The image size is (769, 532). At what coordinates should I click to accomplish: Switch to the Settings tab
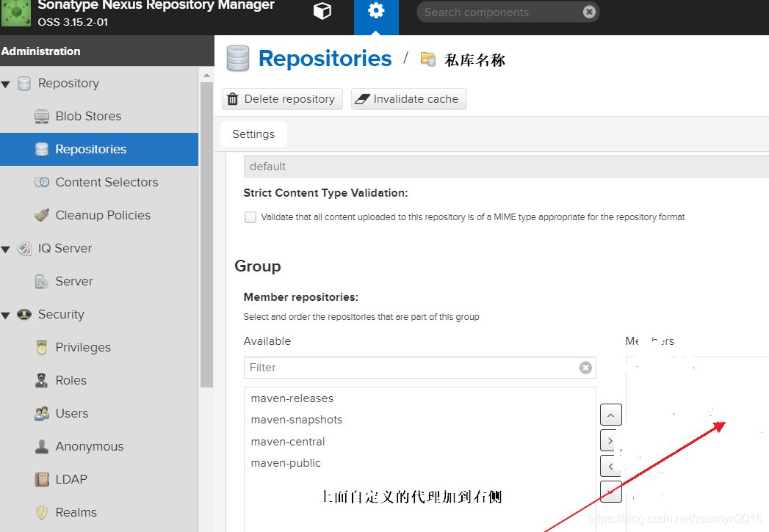(253, 134)
